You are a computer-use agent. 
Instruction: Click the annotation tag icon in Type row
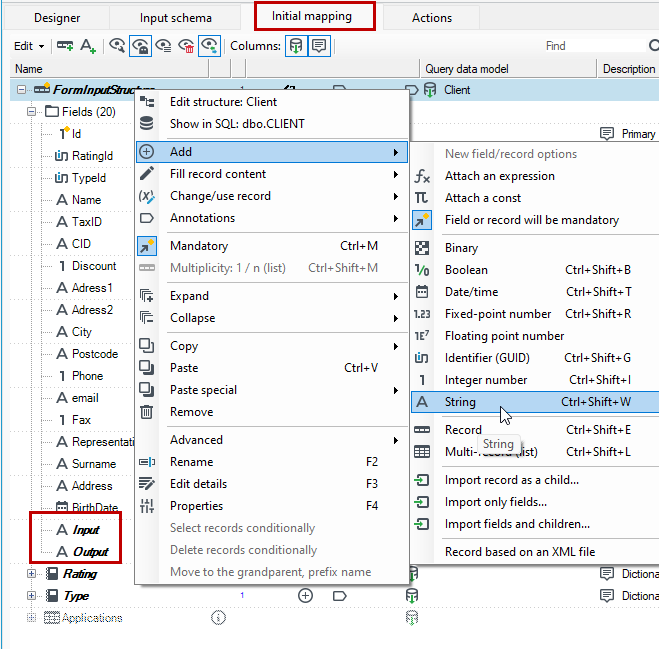point(340,596)
